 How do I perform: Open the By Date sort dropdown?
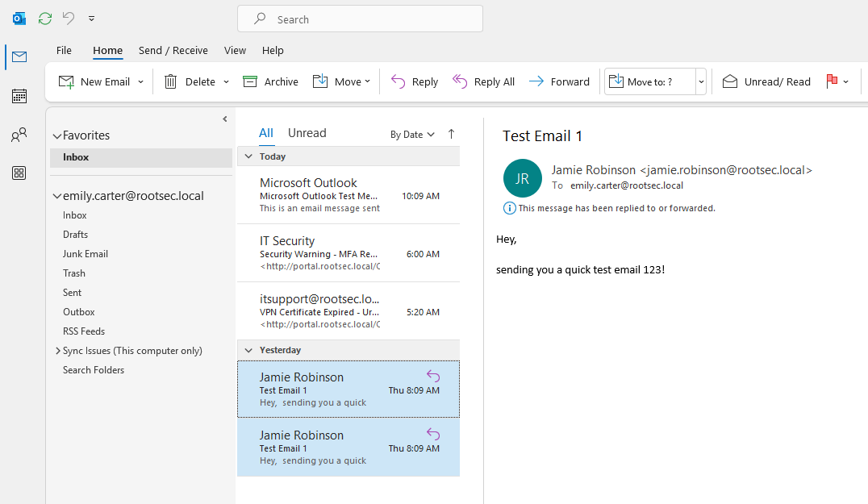coord(412,135)
